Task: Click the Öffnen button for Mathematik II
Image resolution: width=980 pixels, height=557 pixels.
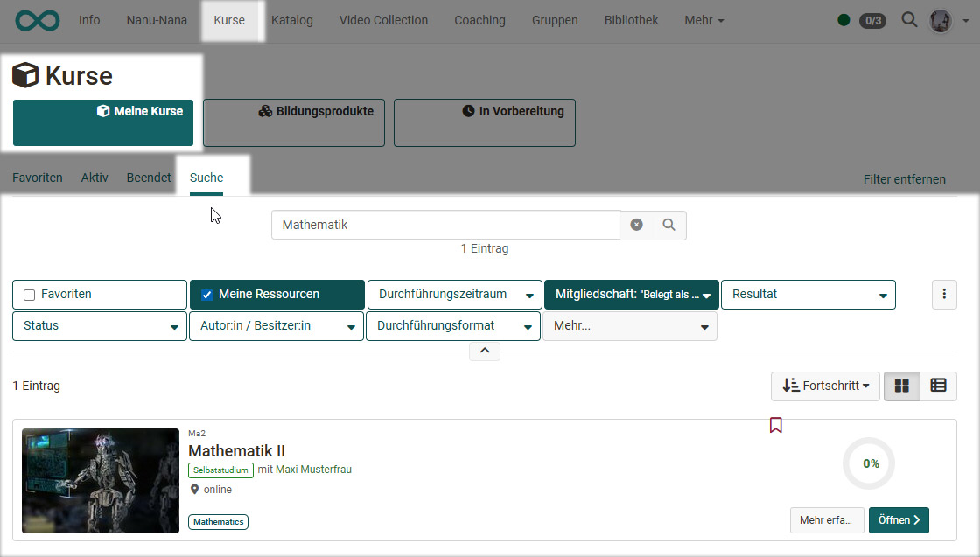Action: click(x=899, y=519)
